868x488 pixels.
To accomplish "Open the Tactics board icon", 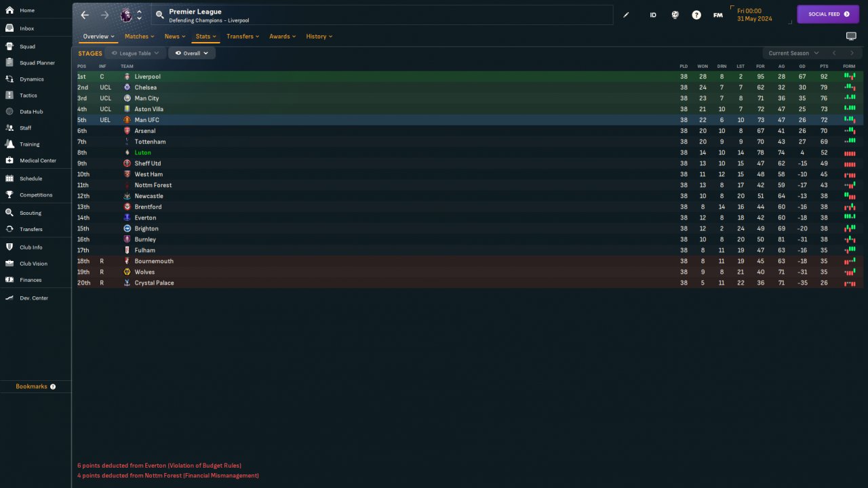I will coord(9,96).
